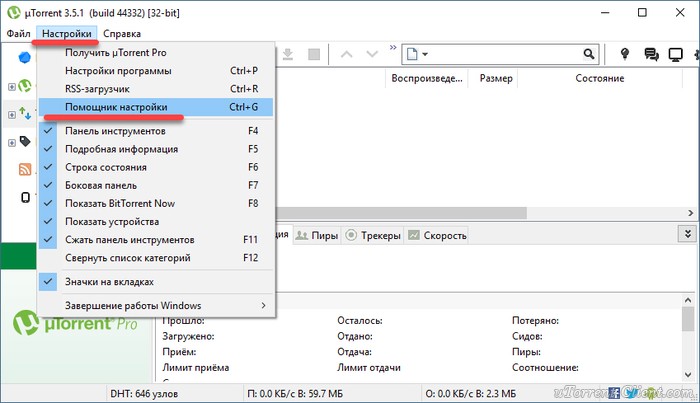Toggle Боковая панель option
The image size is (700, 403).
[x=156, y=185]
